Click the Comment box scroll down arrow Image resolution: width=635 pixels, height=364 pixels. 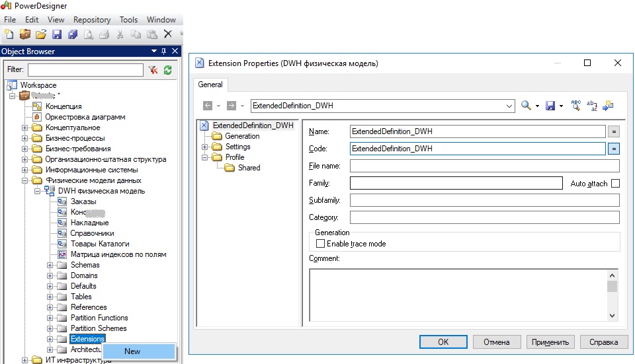coord(612,316)
